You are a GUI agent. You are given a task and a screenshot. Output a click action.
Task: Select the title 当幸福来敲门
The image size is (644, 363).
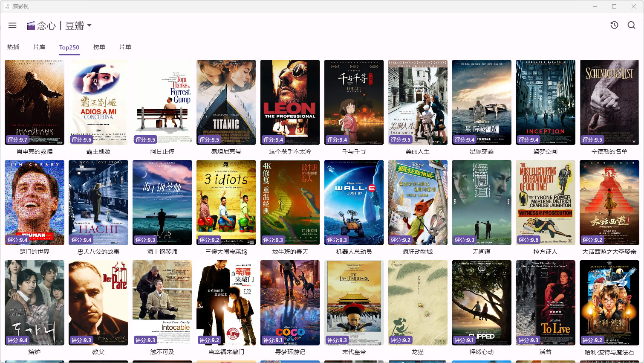click(226, 352)
